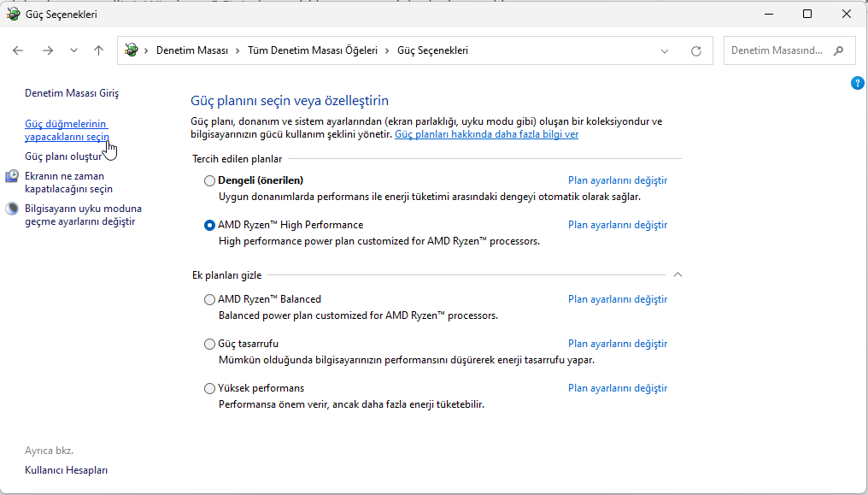Image resolution: width=868 pixels, height=495 pixels.
Task: Select the Dengeli (önerilen) power plan
Action: point(210,180)
